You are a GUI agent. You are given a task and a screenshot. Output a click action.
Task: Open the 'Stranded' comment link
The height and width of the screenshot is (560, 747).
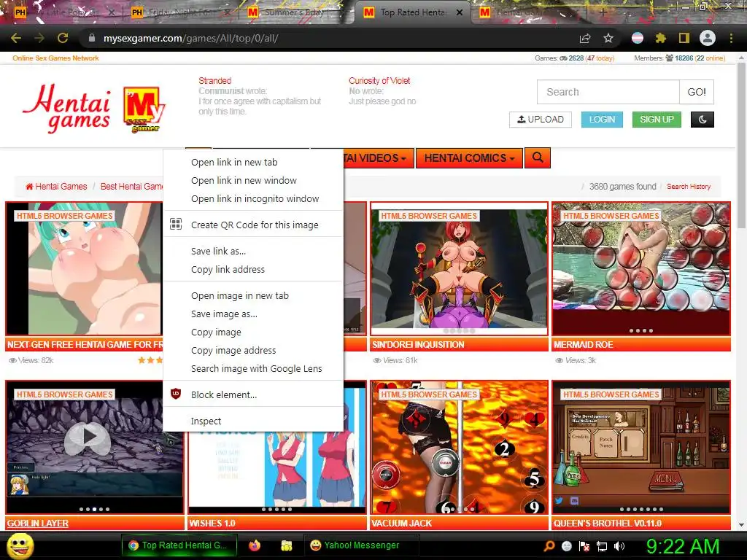pyautogui.click(x=215, y=80)
